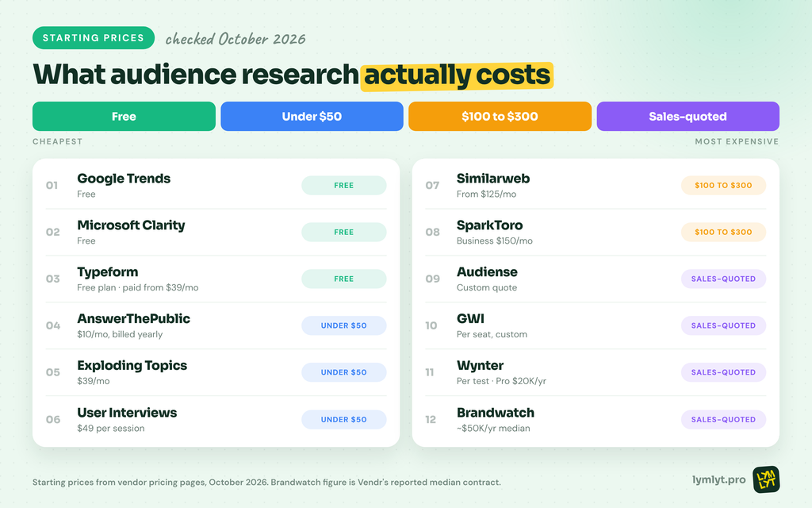Image resolution: width=812 pixels, height=508 pixels.
Task: Click 'From $125/mo' text
Action: [x=486, y=194]
